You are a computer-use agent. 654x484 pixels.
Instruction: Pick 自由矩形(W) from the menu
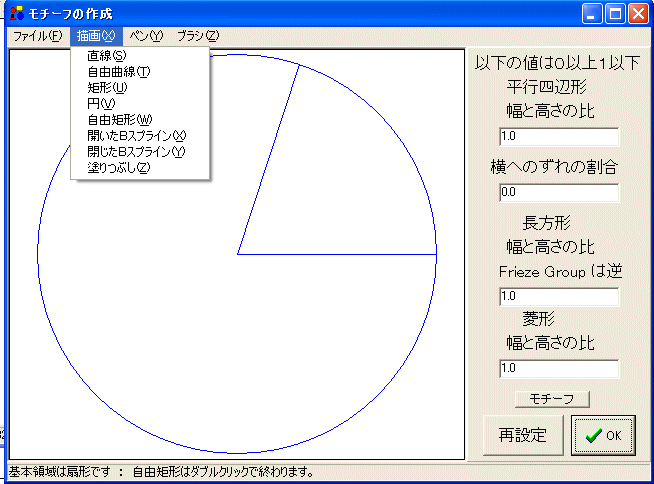click(x=140, y=120)
